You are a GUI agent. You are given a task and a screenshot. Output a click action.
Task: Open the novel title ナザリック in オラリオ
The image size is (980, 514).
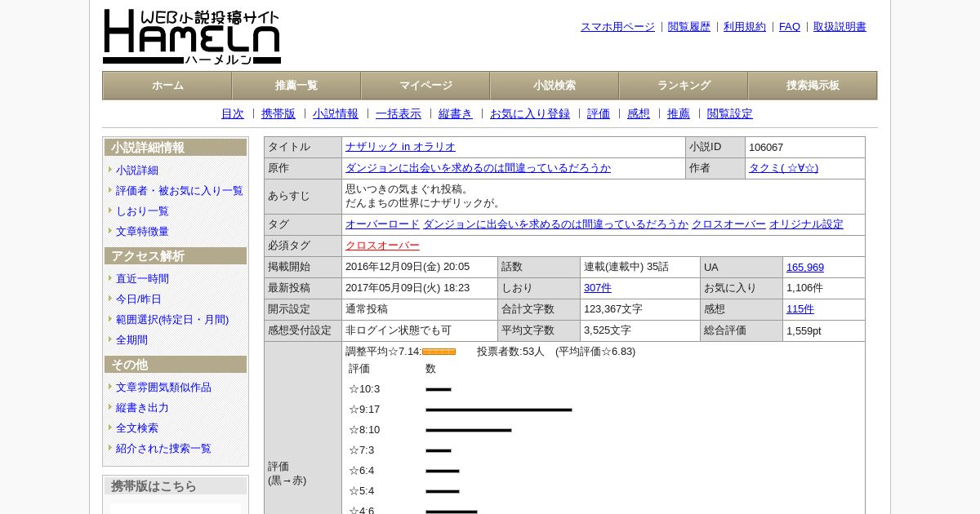tap(400, 147)
